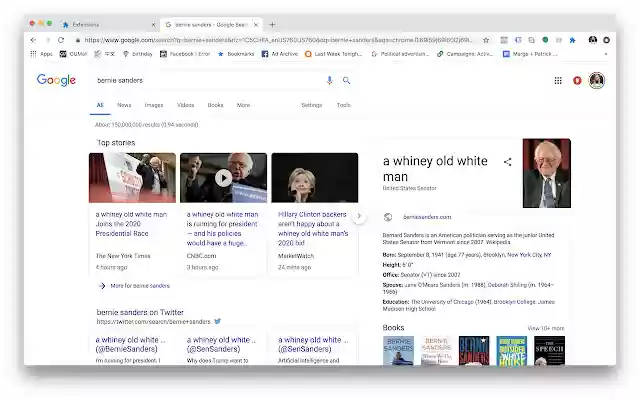Reload the page with the refresh icon
Image resolution: width=640 pixels, height=400 pixels.
tap(61, 40)
